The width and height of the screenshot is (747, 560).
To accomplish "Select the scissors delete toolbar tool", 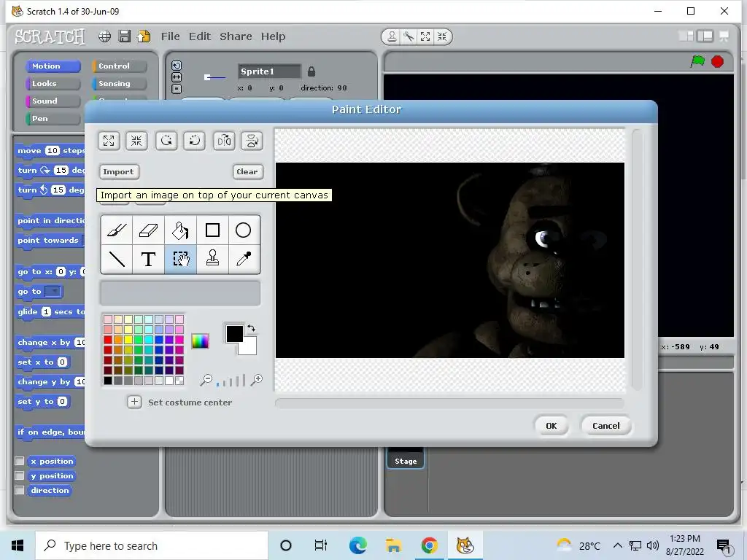I will 409,36.
